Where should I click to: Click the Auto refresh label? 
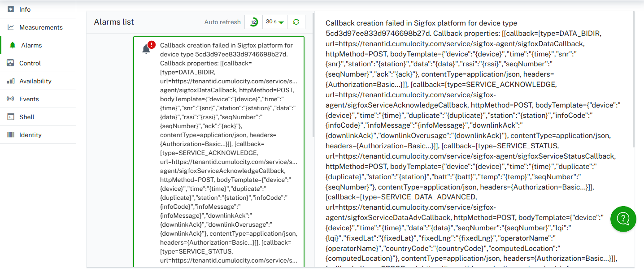(x=222, y=22)
